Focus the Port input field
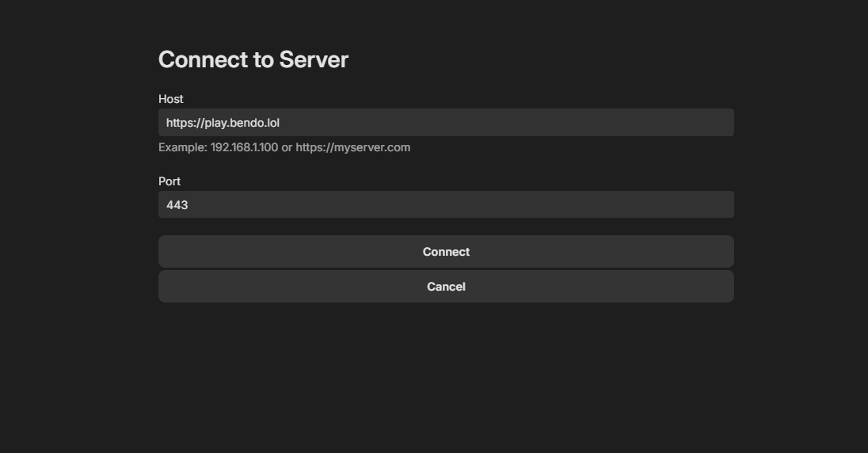Viewport: 868px width, 453px height. [446, 204]
